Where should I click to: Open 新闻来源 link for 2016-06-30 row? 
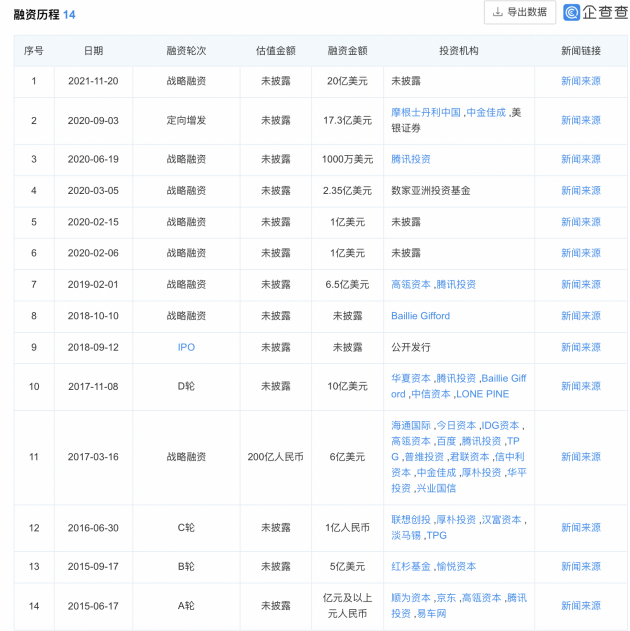tap(581, 528)
